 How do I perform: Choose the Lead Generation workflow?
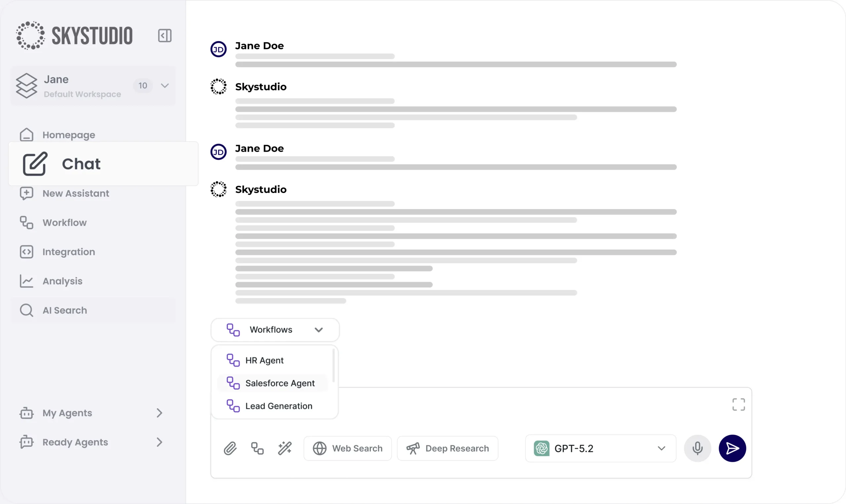pos(279,406)
